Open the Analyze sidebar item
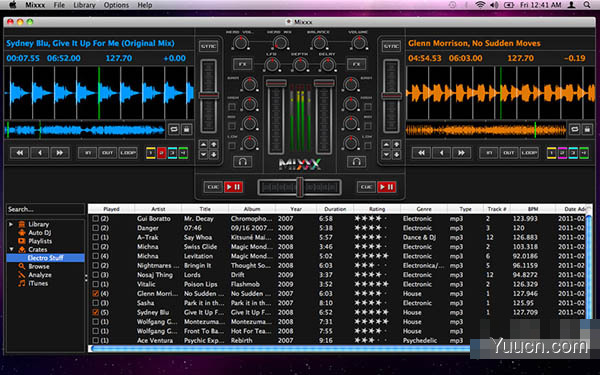Viewport: 600px width, 375px height. 40,275
